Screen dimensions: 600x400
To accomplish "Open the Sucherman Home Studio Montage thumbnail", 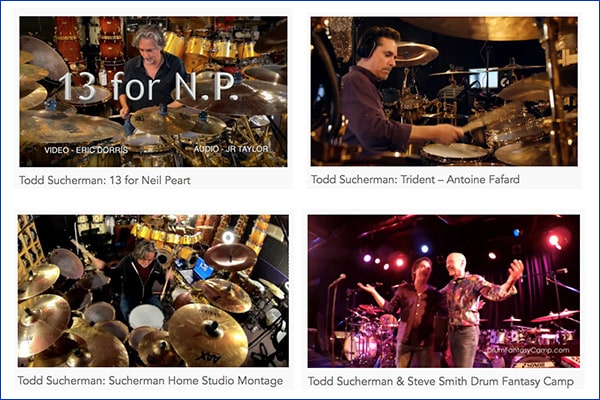I will pos(153,291).
